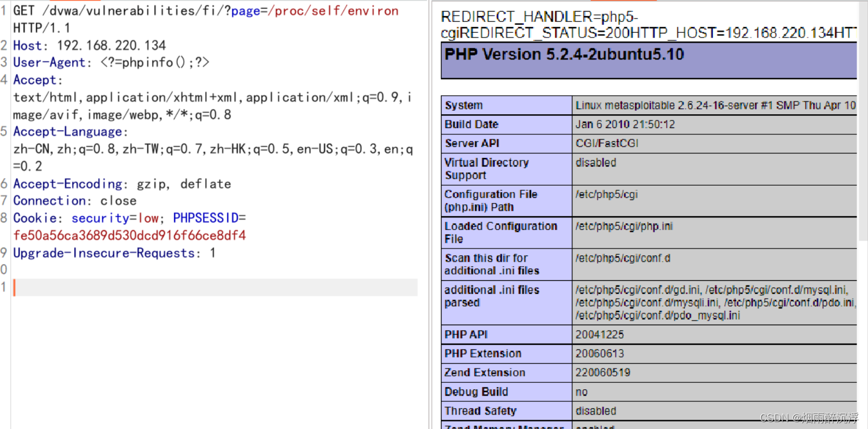Viewport: 868px width, 429px height.
Task: Click the security=low cookie value
Action: click(149, 218)
